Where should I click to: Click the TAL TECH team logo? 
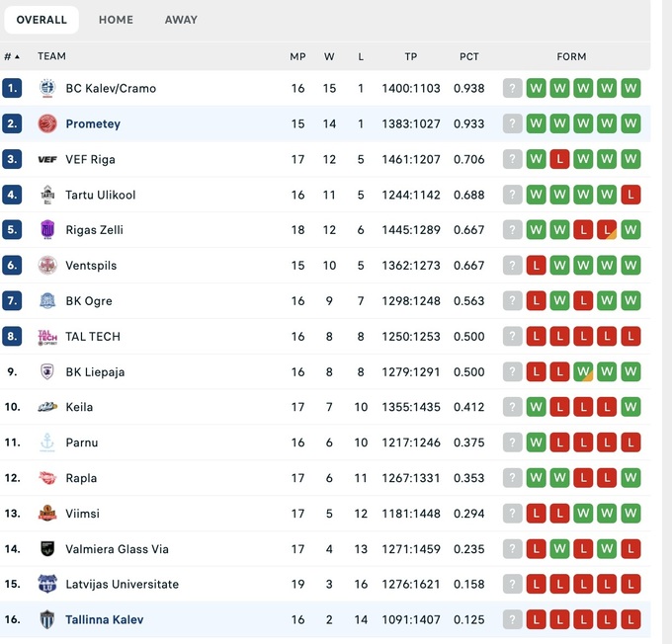[x=47, y=337]
